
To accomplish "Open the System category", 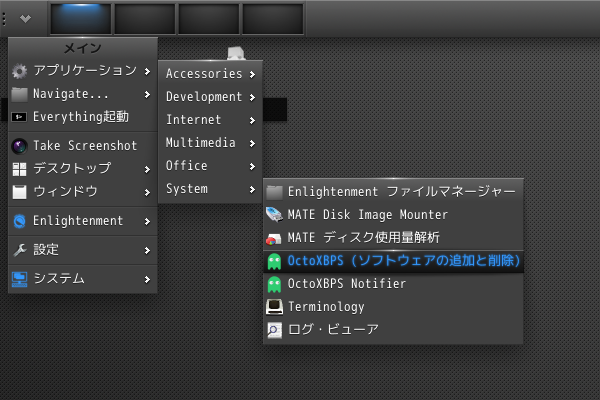I will [210, 189].
